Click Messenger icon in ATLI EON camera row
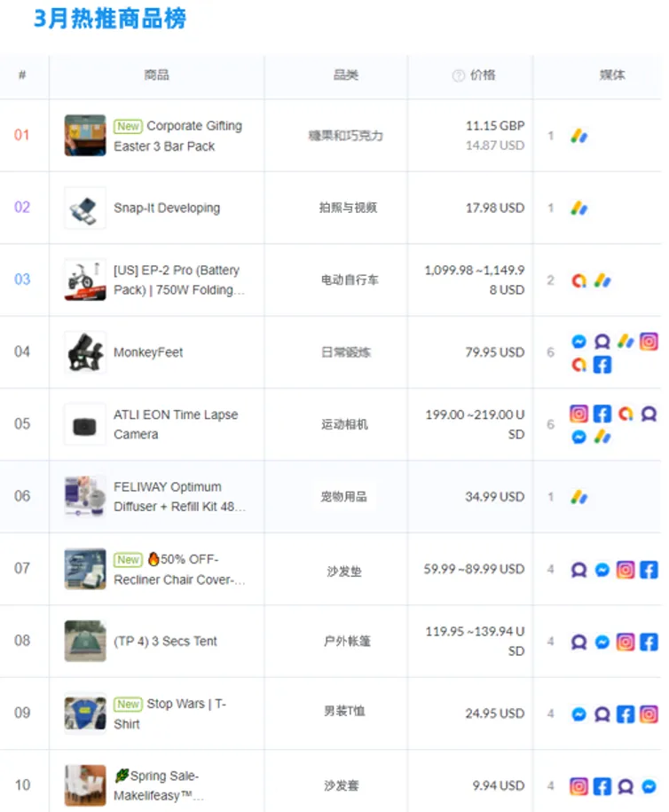 pos(578,438)
